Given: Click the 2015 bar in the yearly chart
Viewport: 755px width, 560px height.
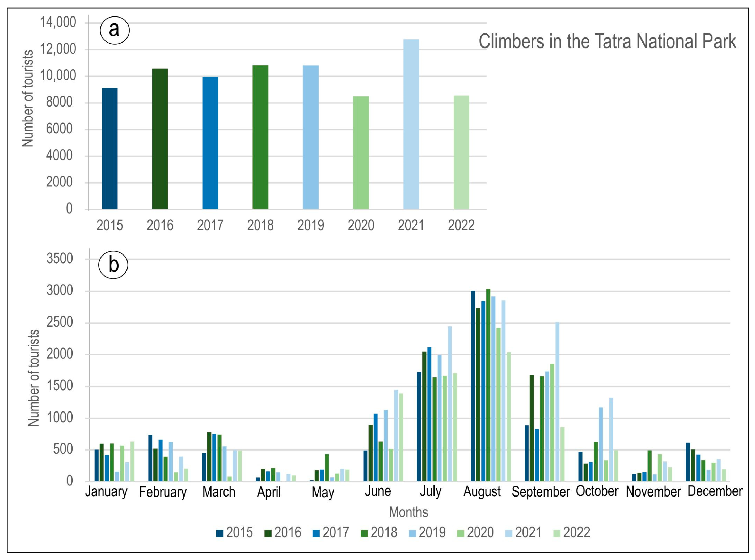Looking at the screenshot, I should [109, 149].
